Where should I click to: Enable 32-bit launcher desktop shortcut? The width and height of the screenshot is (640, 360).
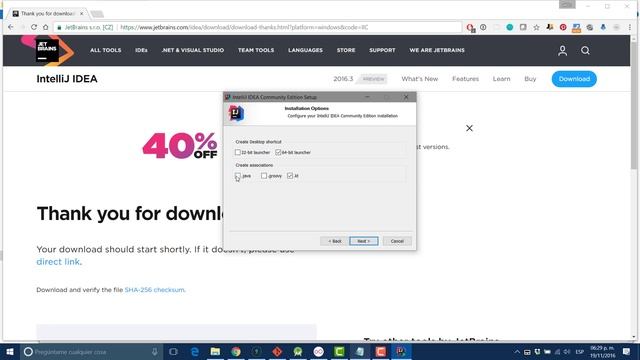[238, 152]
